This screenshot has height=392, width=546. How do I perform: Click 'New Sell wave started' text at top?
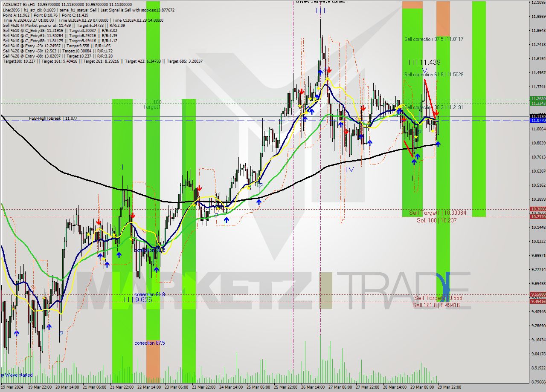click(x=322, y=2)
